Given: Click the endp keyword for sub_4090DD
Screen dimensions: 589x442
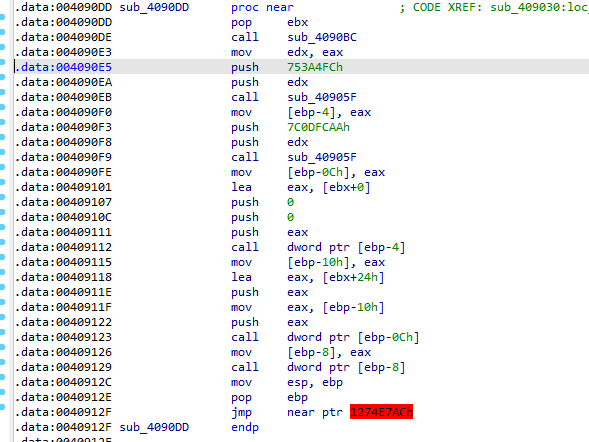Looking at the screenshot, I should point(245,427).
